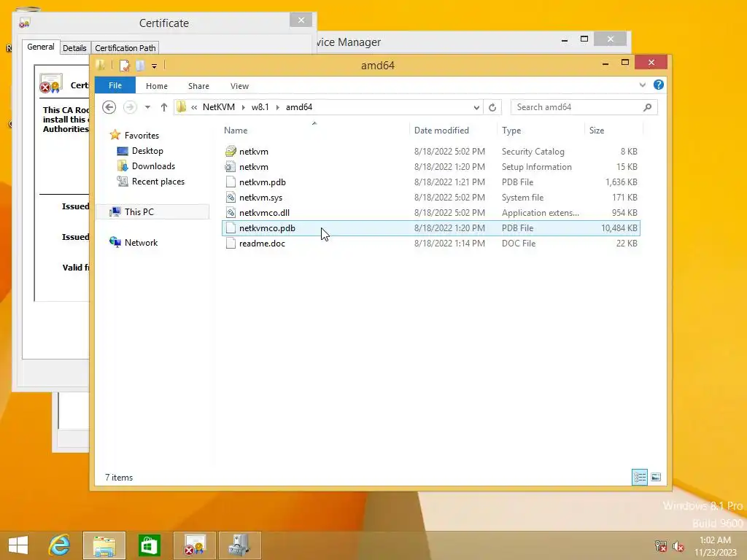Viewport: 747px width, 560px height.
Task: Click the Forward navigation arrow
Action: [x=130, y=107]
